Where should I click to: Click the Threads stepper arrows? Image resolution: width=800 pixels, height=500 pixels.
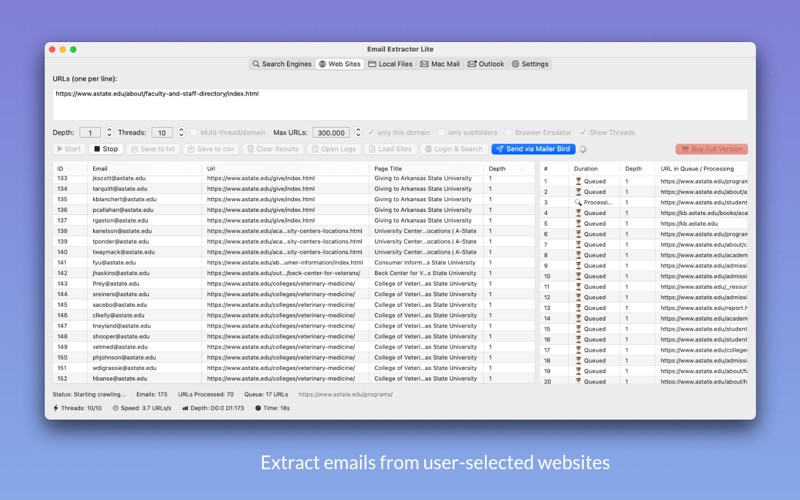click(x=181, y=133)
